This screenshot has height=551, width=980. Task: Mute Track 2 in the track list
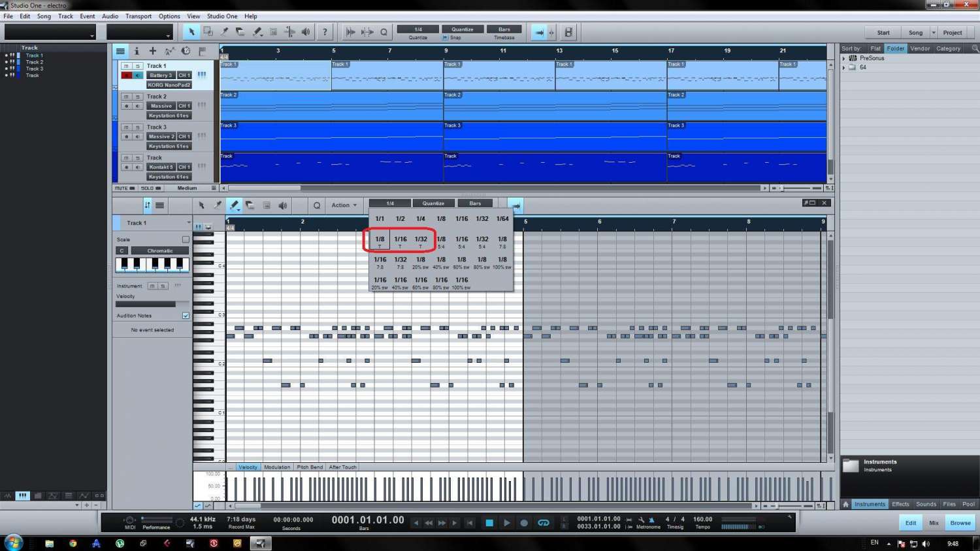(126, 97)
